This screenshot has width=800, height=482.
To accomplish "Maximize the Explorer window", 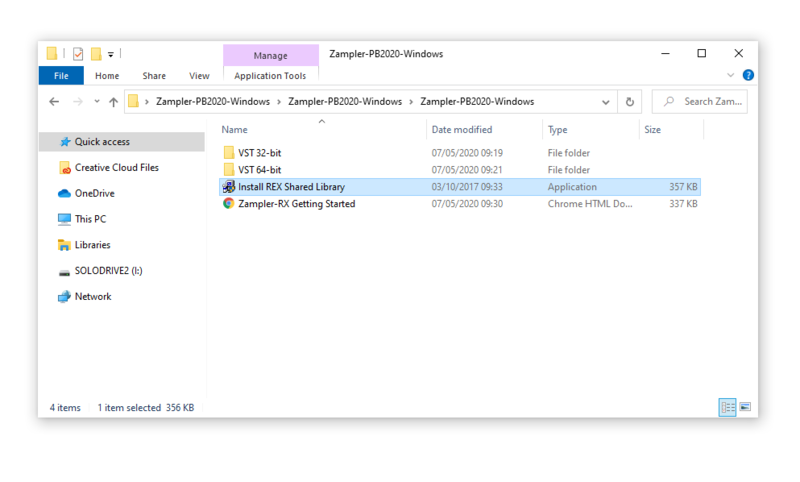I will (702, 54).
